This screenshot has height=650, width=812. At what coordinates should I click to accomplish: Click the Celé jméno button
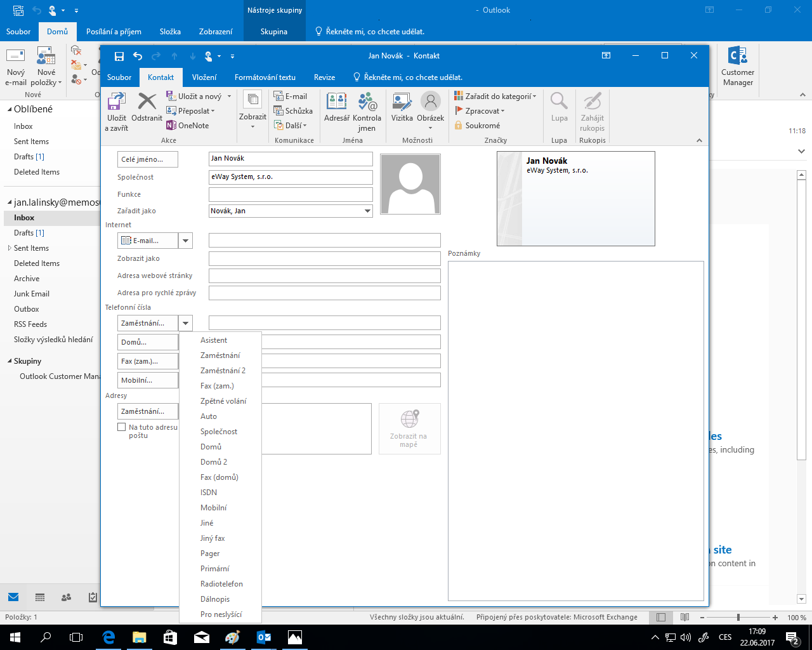coord(148,159)
